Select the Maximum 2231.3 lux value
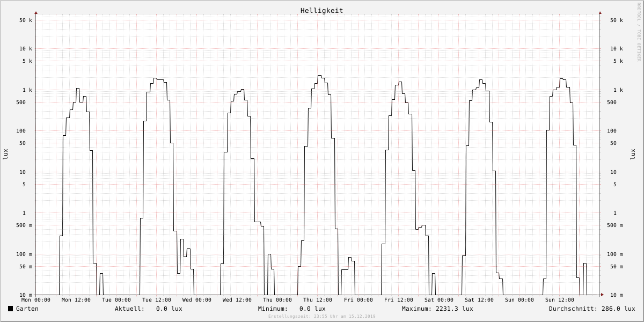The height and width of the screenshot is (322, 644). coord(455,309)
